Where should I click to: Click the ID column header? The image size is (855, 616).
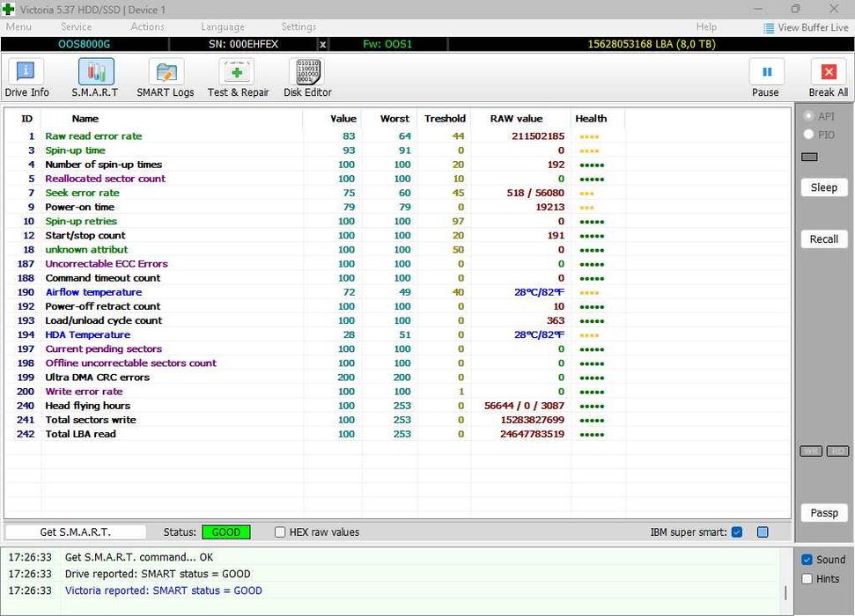(26, 119)
